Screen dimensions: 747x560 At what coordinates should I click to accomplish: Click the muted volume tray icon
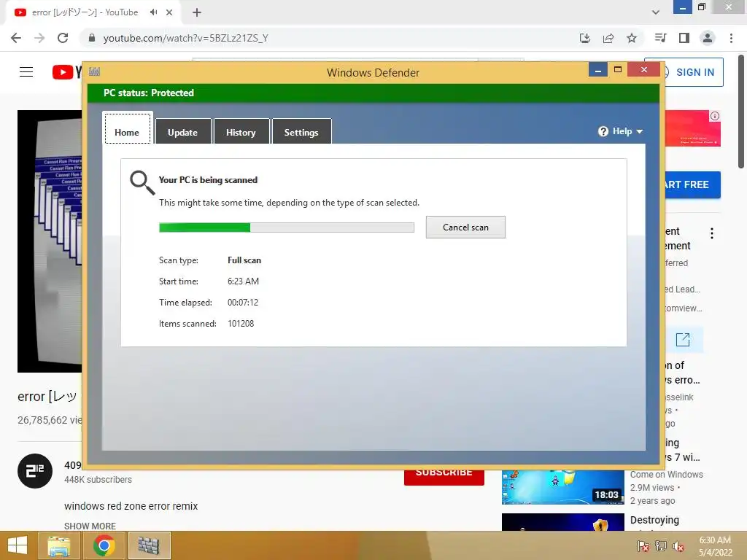[x=678, y=546]
